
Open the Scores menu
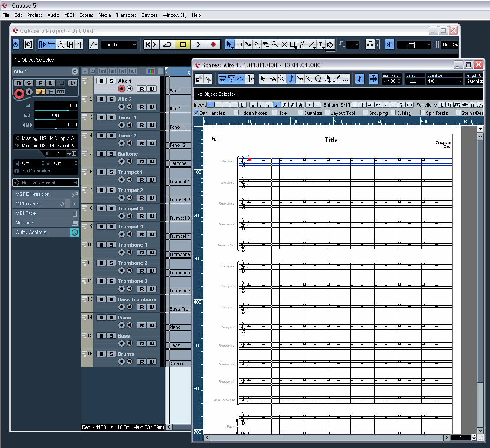tap(86, 15)
